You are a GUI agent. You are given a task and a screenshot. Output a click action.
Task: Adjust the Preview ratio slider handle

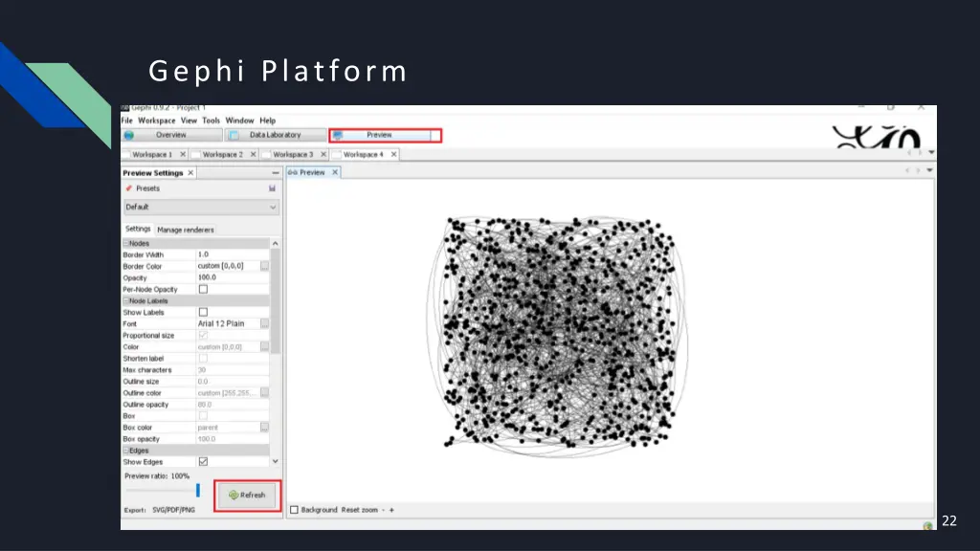[x=198, y=491]
